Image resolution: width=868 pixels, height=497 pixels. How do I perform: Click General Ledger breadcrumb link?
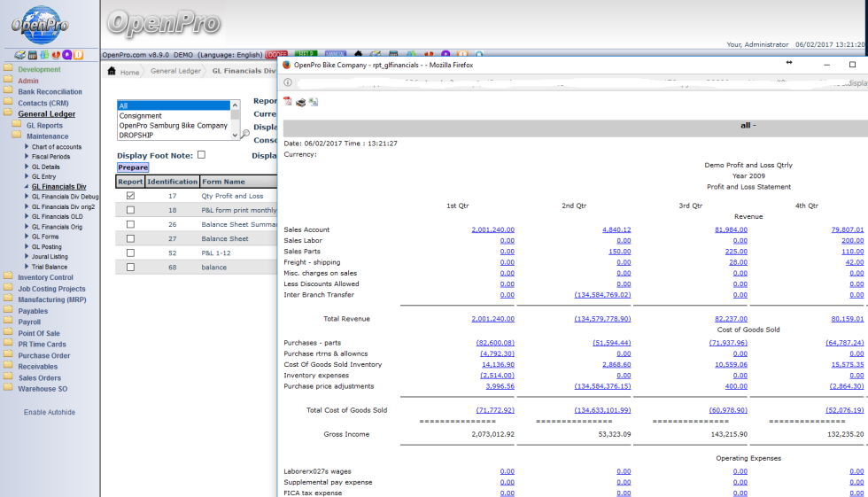pyautogui.click(x=175, y=71)
